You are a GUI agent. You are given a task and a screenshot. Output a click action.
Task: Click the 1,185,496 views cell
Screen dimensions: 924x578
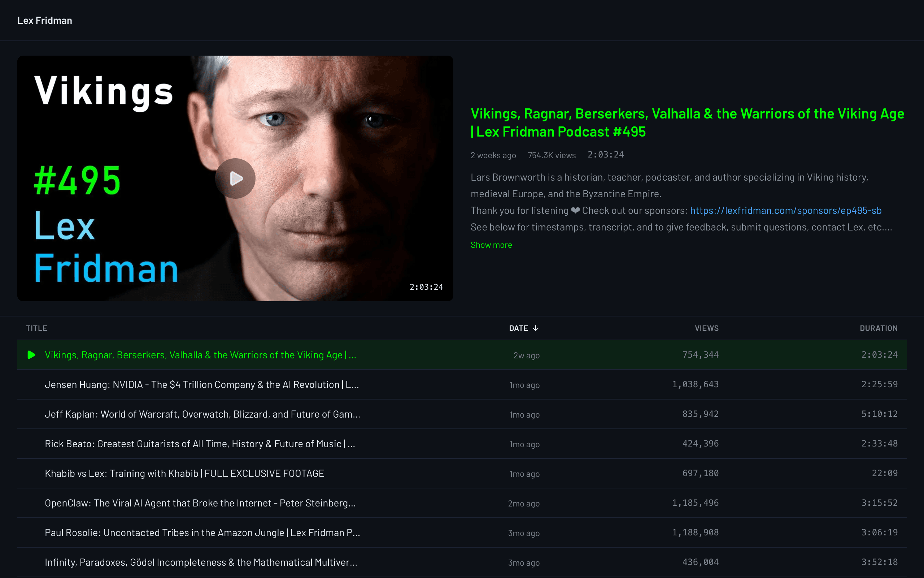(695, 503)
